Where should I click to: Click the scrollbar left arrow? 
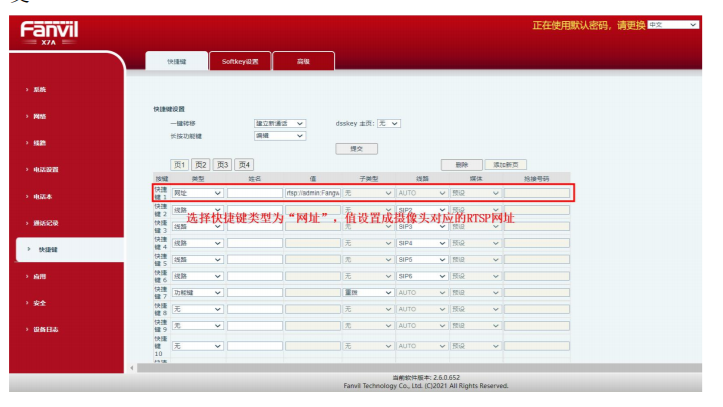click(132, 368)
